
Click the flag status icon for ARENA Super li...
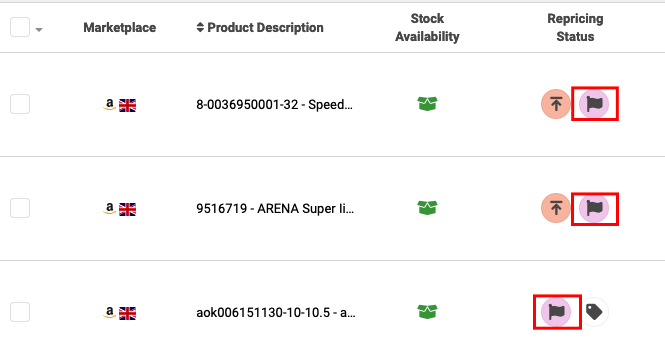coord(594,208)
